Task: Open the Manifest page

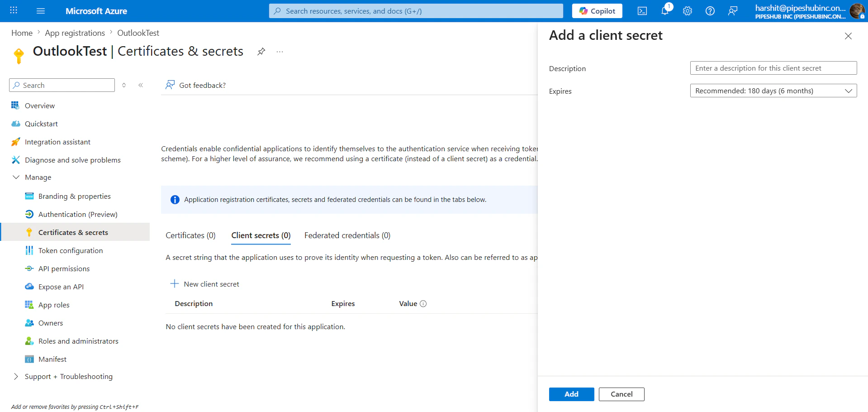Action: [x=52, y=359]
